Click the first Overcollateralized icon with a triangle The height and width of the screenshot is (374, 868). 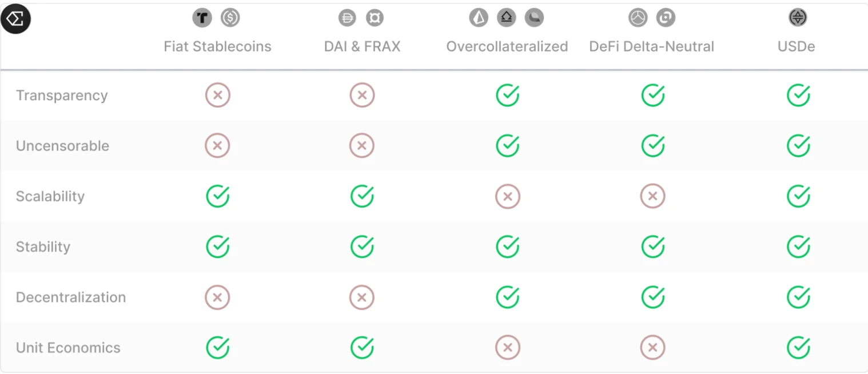[479, 18]
